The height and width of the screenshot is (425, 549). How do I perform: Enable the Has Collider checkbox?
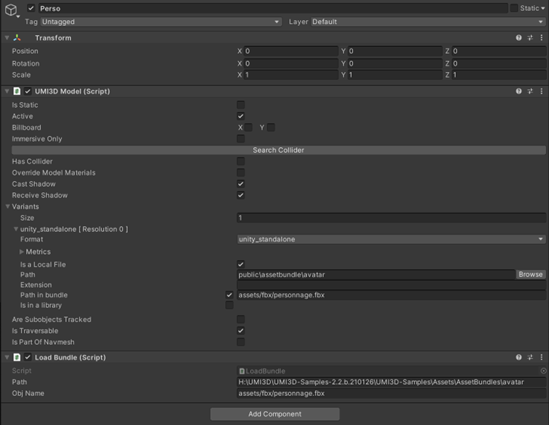pos(241,161)
